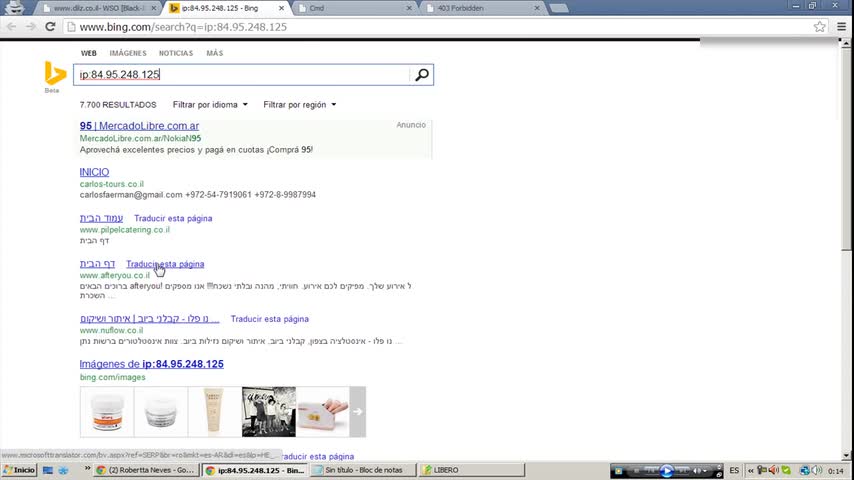Close the WSO Black tab
Image resolution: width=854 pixels, height=480 pixels.
coord(154,8)
